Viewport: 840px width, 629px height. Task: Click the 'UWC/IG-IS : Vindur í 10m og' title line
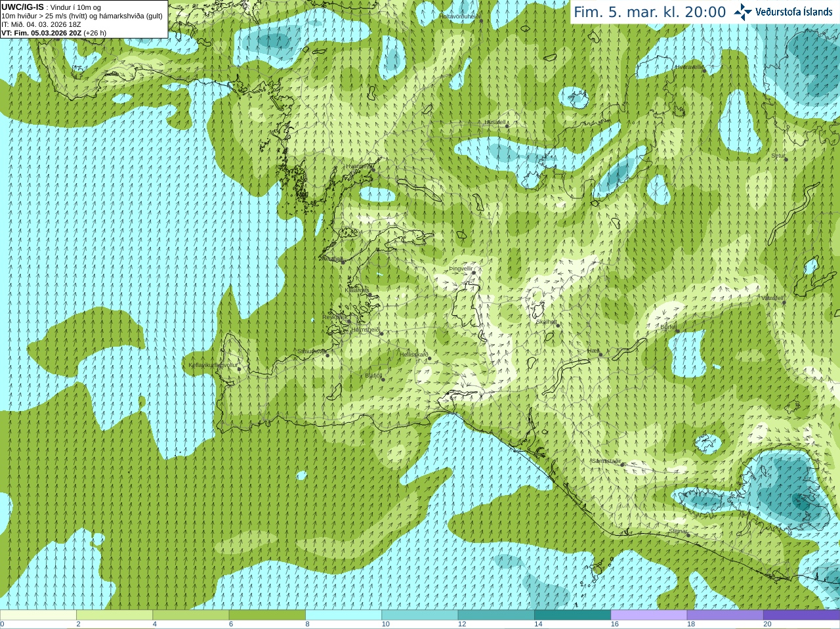[51, 7]
